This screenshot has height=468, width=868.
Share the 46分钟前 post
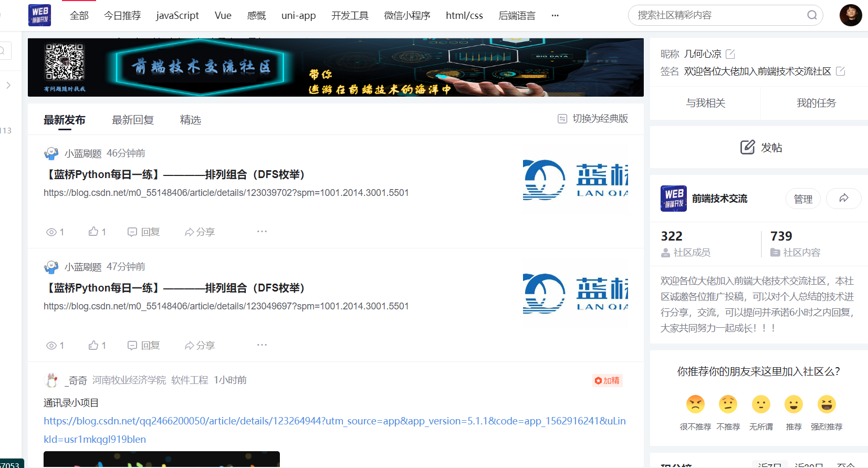[x=200, y=232]
